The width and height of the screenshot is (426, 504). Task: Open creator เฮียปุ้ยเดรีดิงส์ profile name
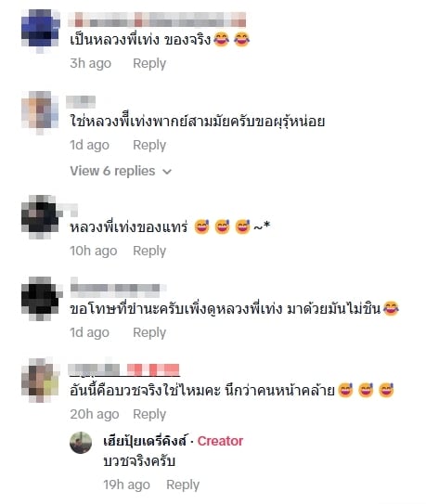pyautogui.click(x=145, y=441)
